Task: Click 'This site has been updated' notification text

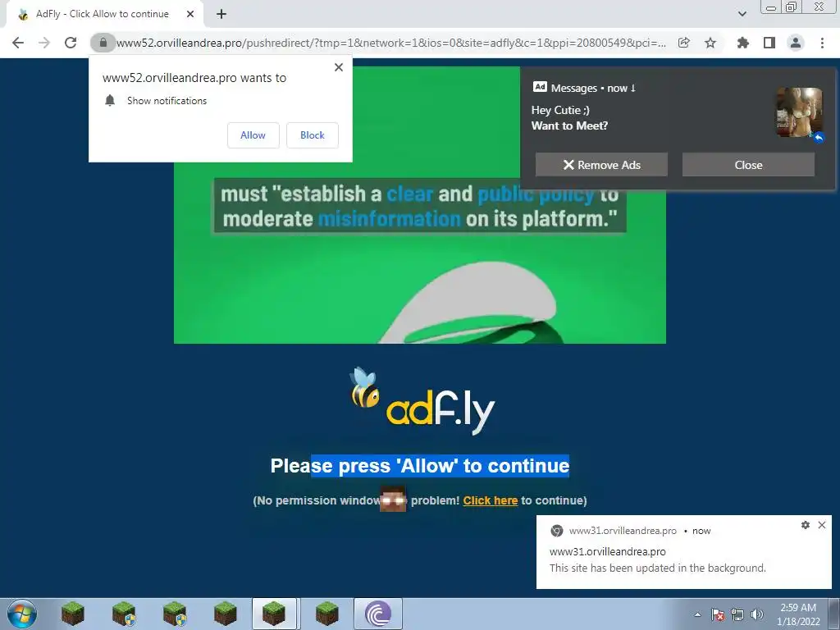Action: [x=657, y=568]
